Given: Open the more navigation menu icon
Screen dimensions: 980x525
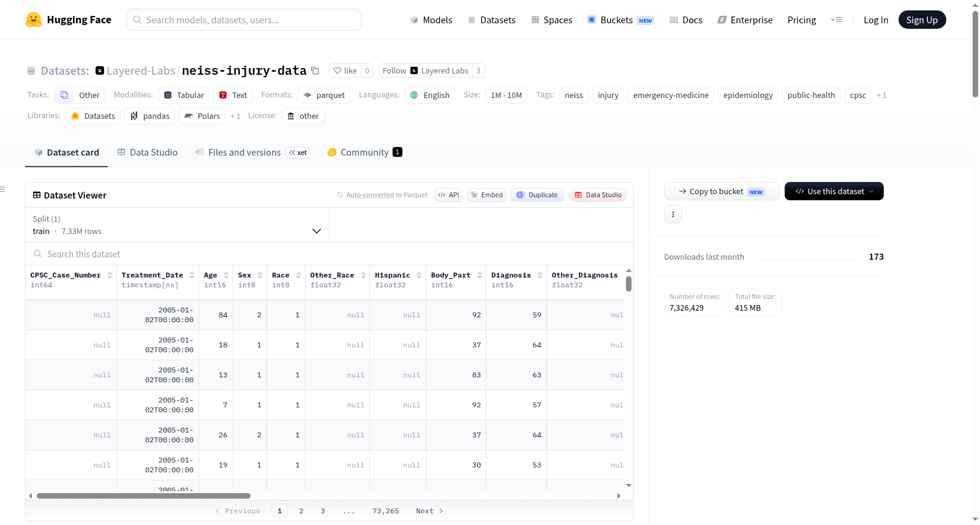Looking at the screenshot, I should [836, 20].
